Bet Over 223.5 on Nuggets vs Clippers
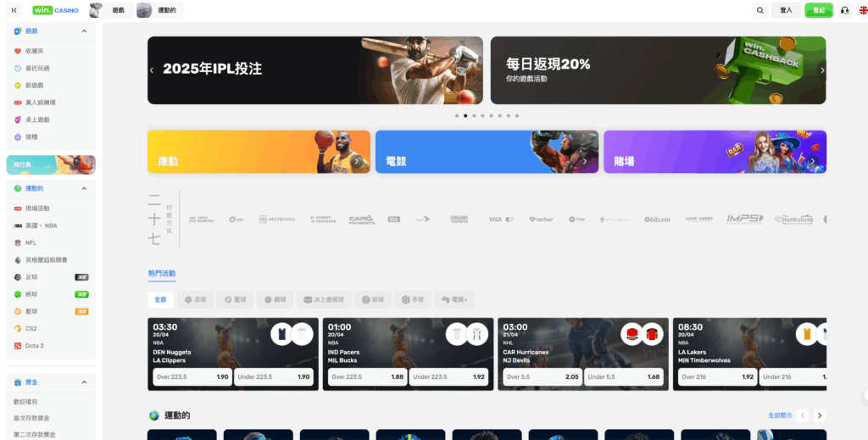Screen dimensions: 868x440 192,377
